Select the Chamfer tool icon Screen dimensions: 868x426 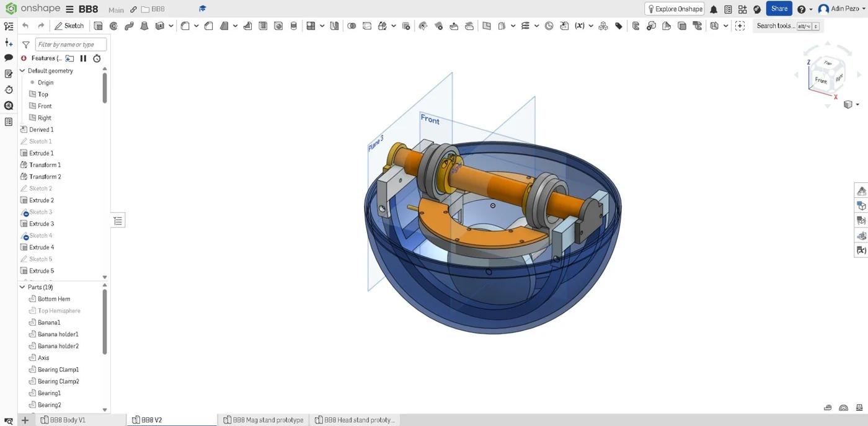click(x=208, y=26)
